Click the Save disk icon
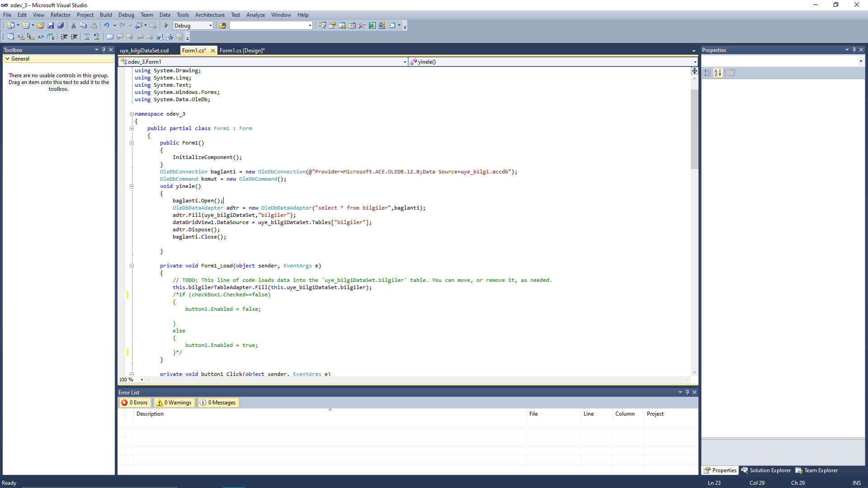868x488 pixels. [x=51, y=26]
